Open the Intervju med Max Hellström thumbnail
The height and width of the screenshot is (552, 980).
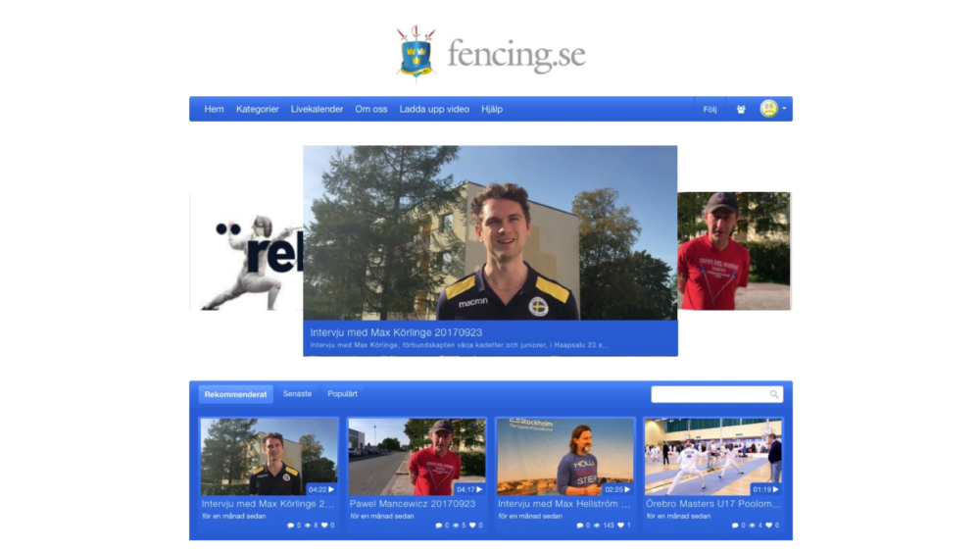click(x=565, y=457)
